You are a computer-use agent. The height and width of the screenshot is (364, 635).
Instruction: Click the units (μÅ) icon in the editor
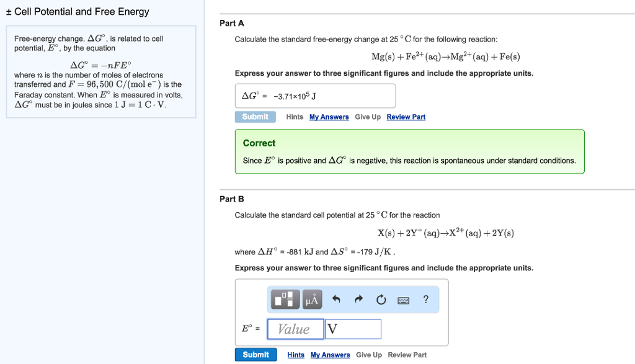point(311,299)
